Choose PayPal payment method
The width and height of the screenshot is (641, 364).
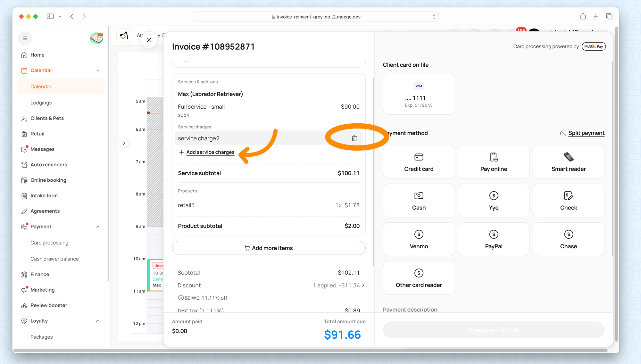click(494, 239)
